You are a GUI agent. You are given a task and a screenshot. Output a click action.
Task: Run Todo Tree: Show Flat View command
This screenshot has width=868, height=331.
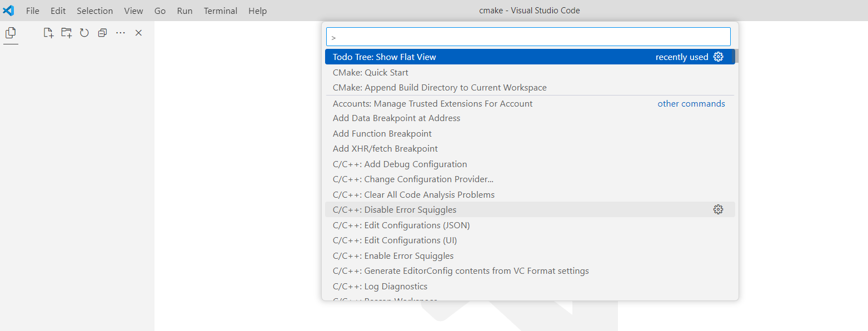(x=385, y=57)
